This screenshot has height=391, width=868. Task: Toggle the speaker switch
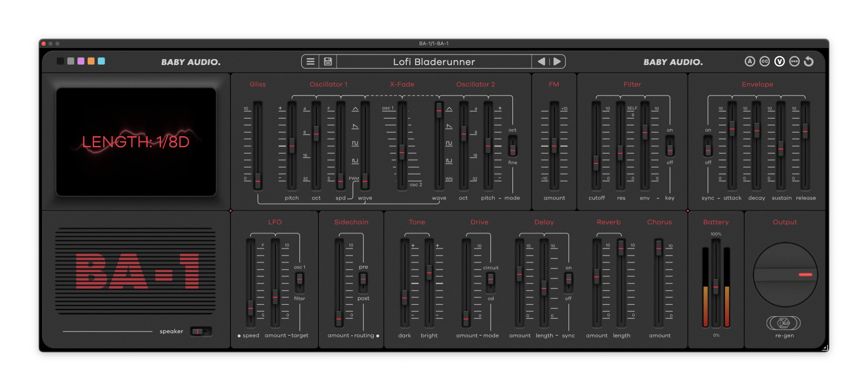point(201,331)
